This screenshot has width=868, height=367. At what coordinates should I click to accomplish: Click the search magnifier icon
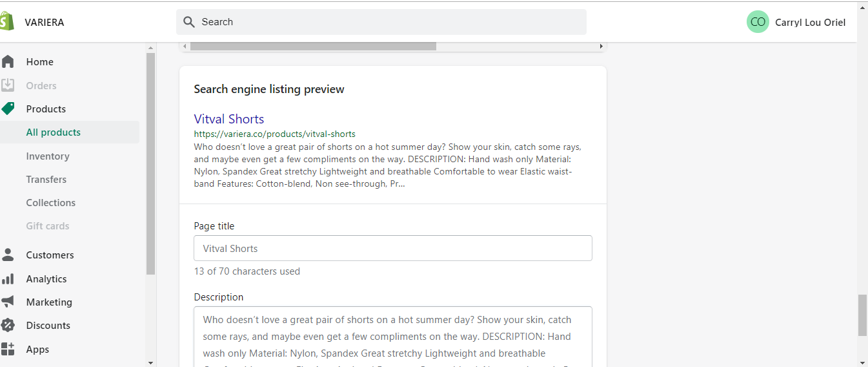(x=189, y=22)
